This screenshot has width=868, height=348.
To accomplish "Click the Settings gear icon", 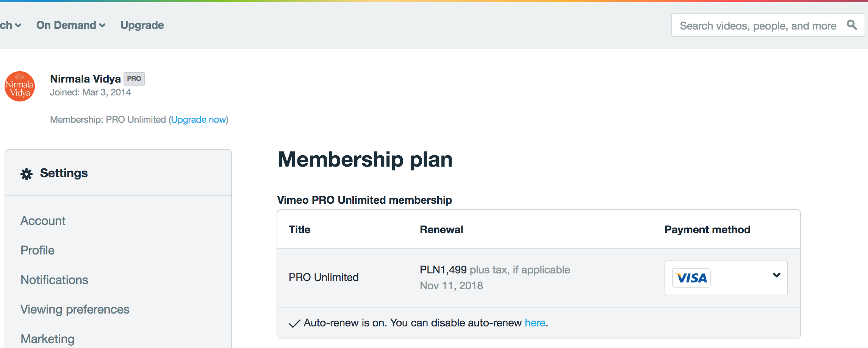I will pos(27,174).
